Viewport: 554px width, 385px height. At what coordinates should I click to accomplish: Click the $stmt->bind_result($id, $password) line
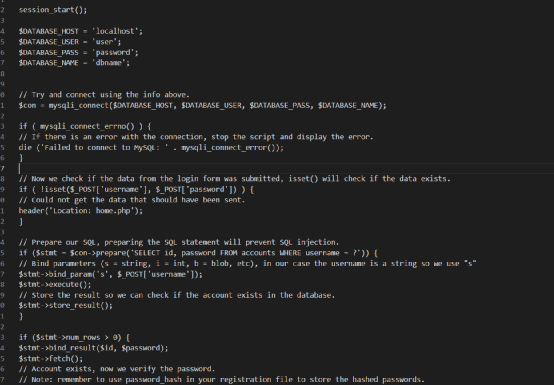[94, 348]
